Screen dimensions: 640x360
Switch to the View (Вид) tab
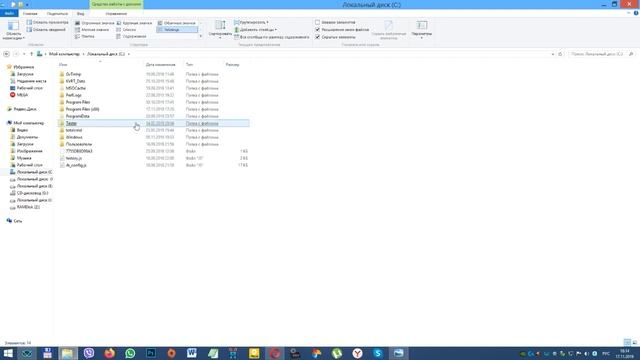[81, 13]
